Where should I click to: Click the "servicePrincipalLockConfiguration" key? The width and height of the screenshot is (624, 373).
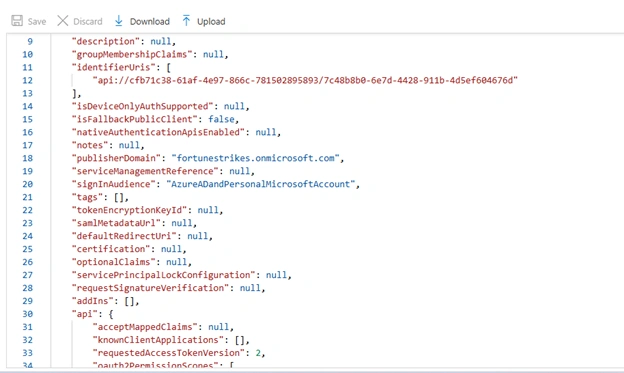(x=163, y=275)
